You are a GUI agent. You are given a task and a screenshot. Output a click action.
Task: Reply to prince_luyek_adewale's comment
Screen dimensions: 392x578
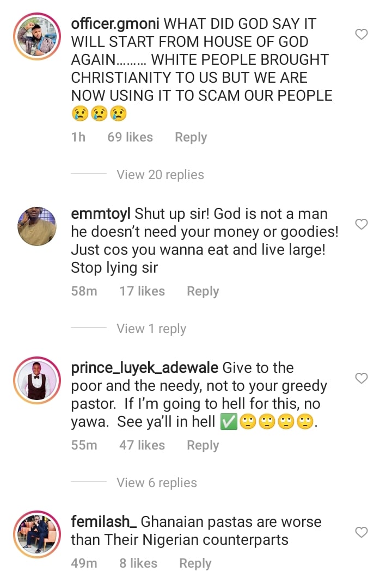[203, 445]
